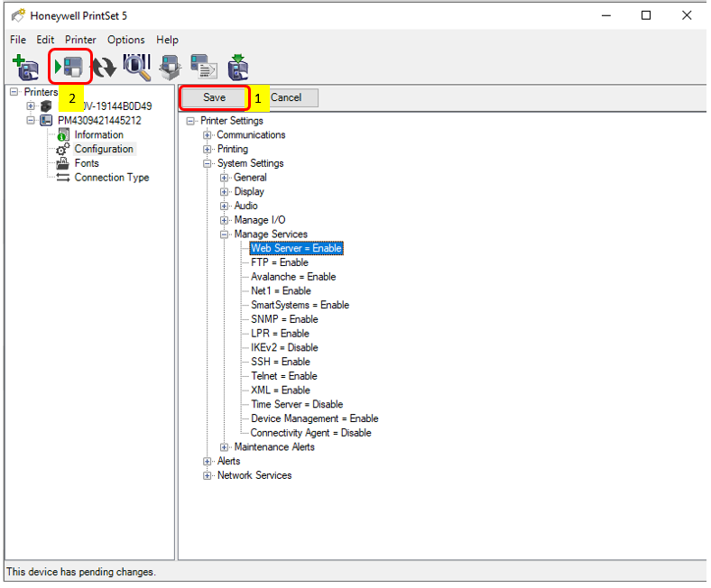Click the Network Services label
This screenshot has width=711, height=588.
point(254,475)
